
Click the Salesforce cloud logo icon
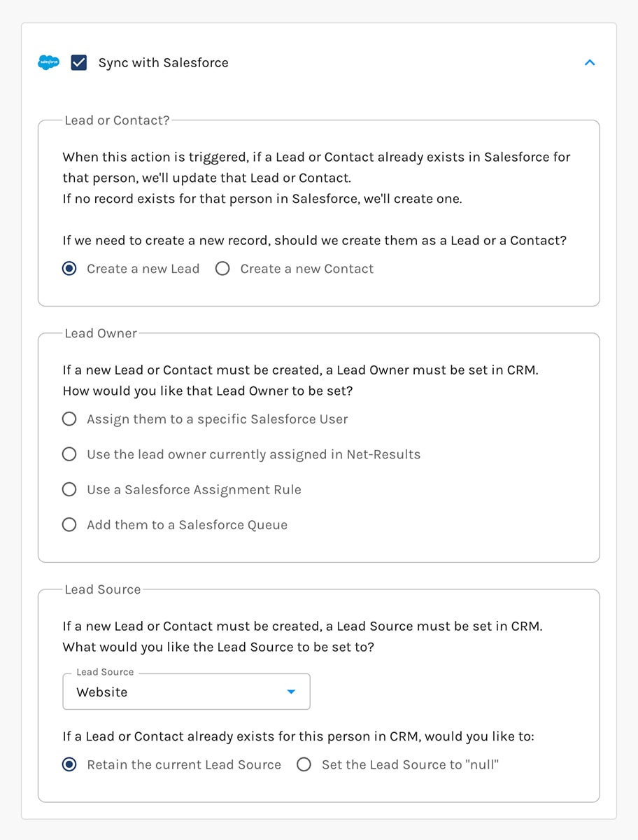pyautogui.click(x=48, y=63)
